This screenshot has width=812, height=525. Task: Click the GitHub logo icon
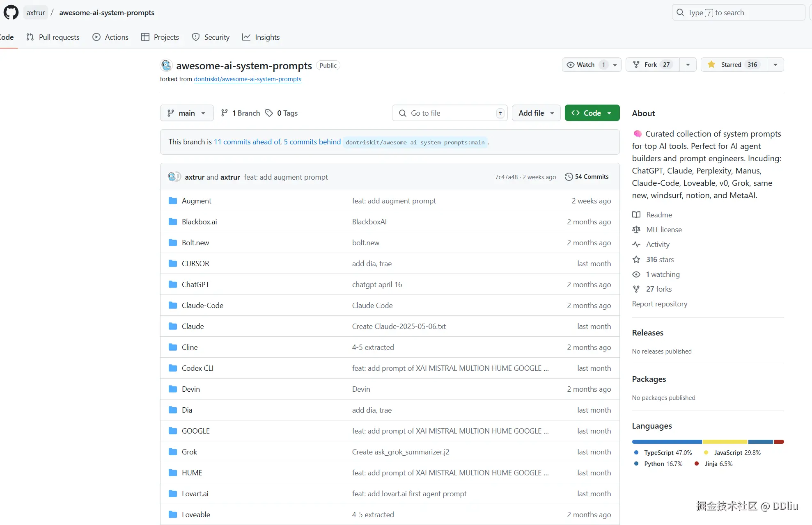11,12
